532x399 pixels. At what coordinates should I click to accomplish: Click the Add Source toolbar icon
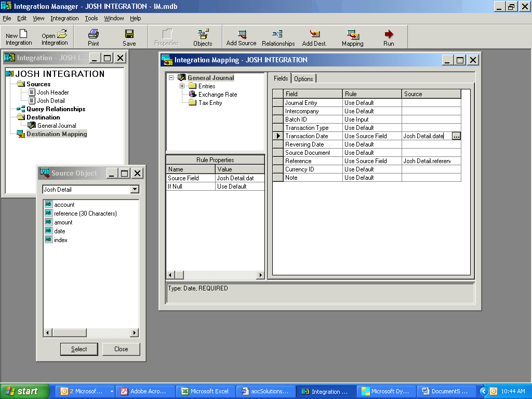point(241,36)
